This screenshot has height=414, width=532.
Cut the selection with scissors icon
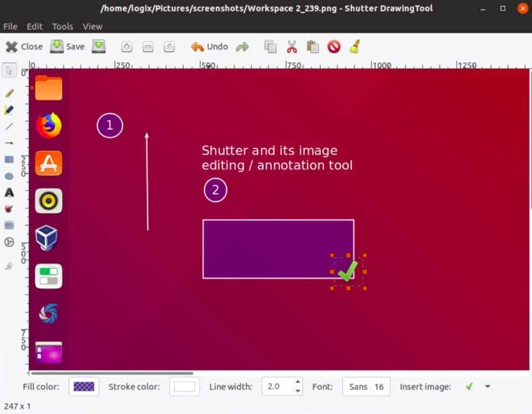292,47
